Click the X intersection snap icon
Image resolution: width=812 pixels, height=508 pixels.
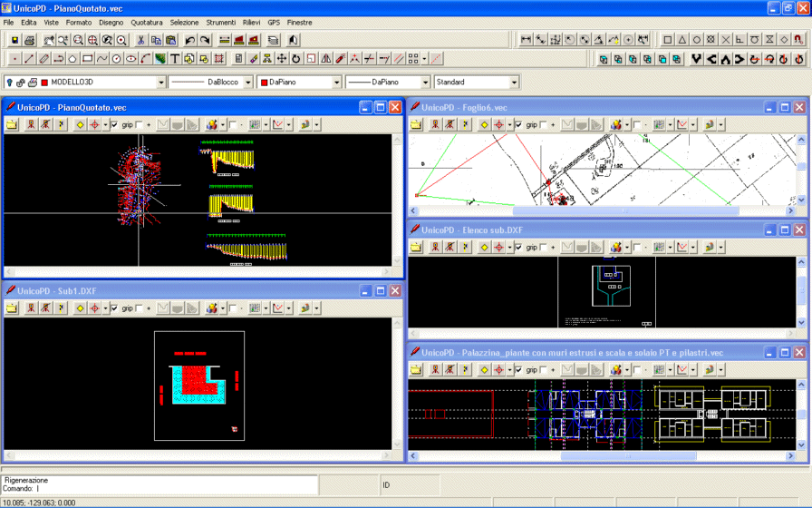[x=726, y=39]
